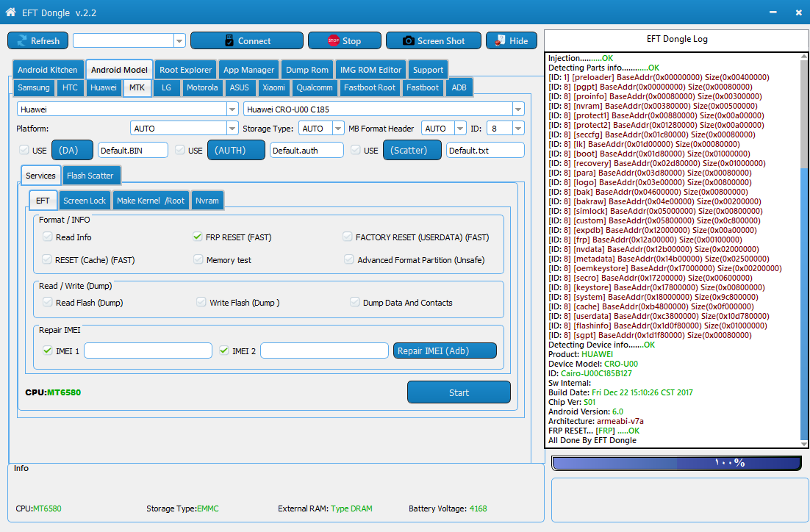Click the (DA) file button

click(72, 150)
